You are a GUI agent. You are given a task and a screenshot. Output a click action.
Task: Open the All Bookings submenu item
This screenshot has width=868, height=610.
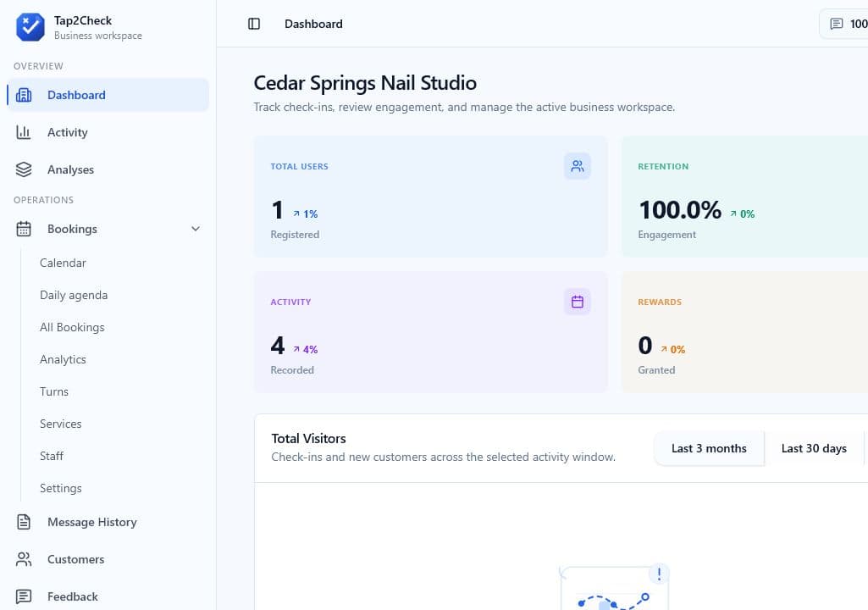[72, 327]
